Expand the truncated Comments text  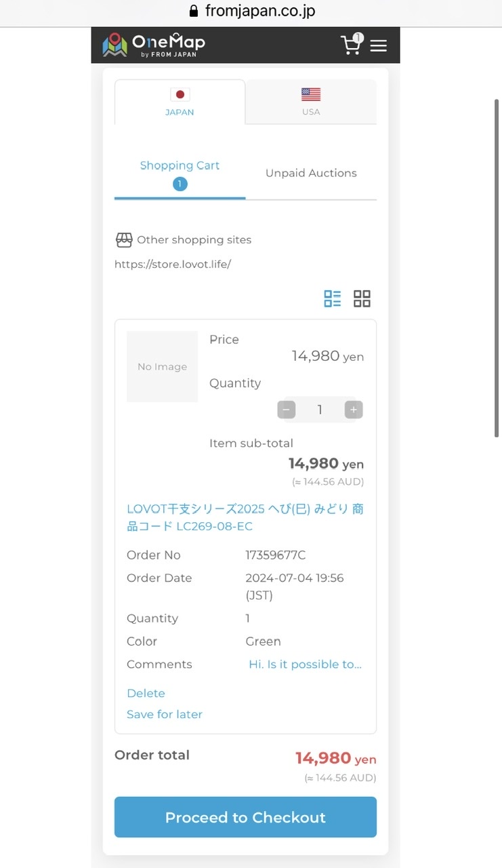pos(305,665)
